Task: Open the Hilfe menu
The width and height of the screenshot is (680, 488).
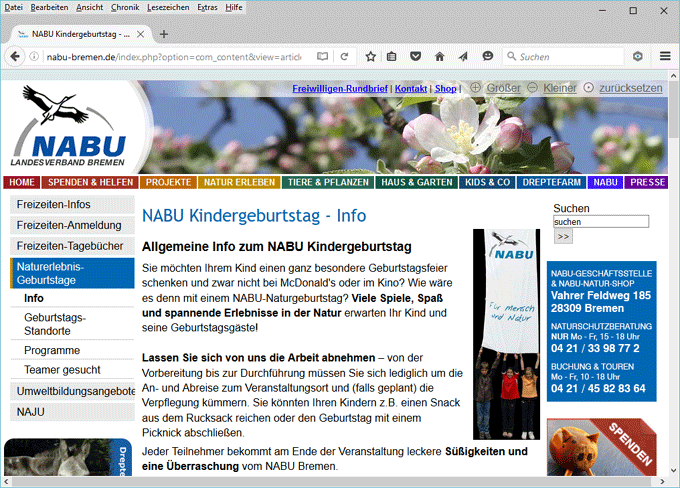Action: 234,7
